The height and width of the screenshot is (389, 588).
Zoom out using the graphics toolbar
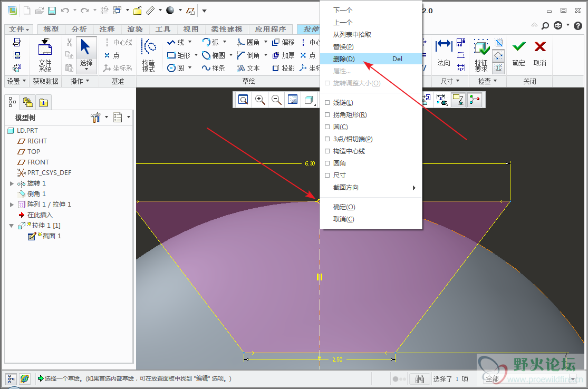[x=276, y=100]
